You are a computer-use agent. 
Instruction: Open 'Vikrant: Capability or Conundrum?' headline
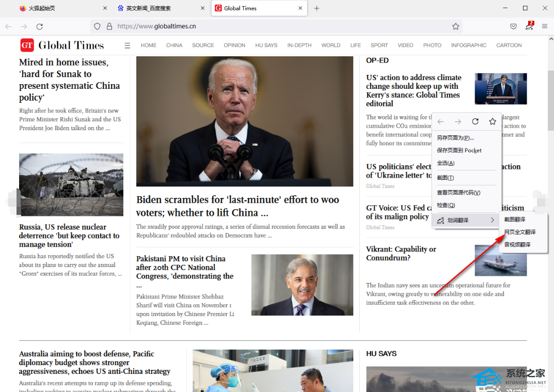click(x=401, y=254)
